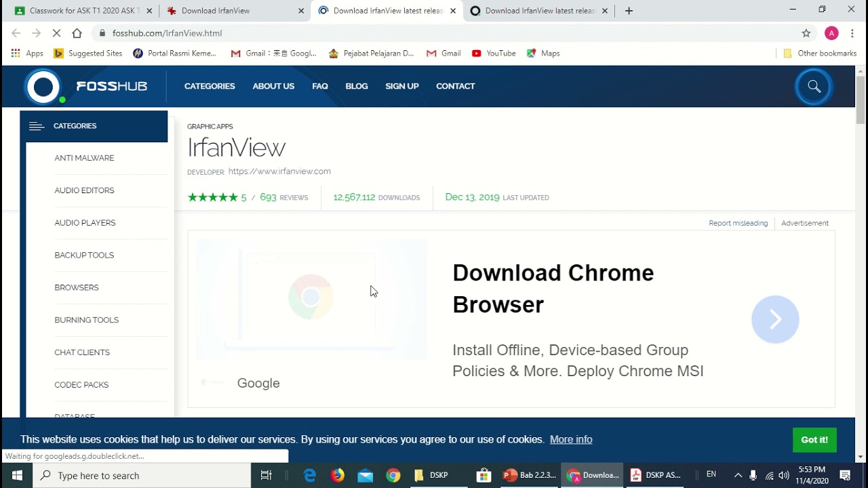
Task: Click the Categories hamburger menu icon
Action: pyautogui.click(x=37, y=126)
